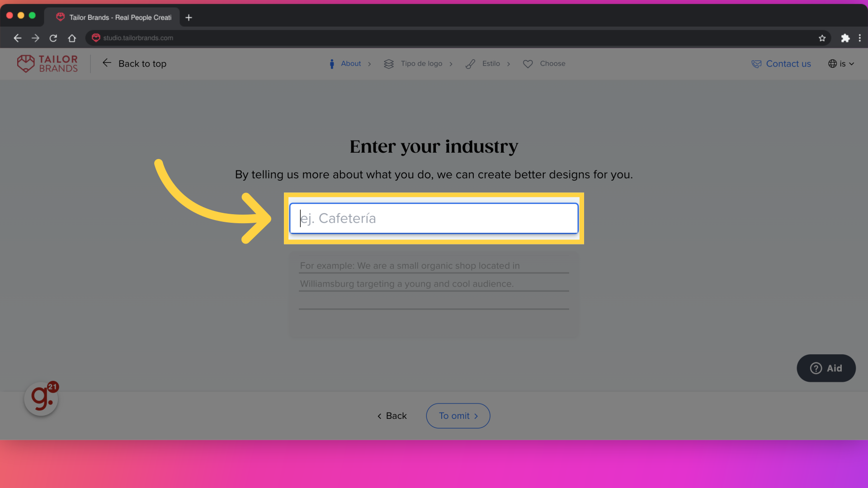
Task: Click the Estilo step icon
Action: (471, 64)
